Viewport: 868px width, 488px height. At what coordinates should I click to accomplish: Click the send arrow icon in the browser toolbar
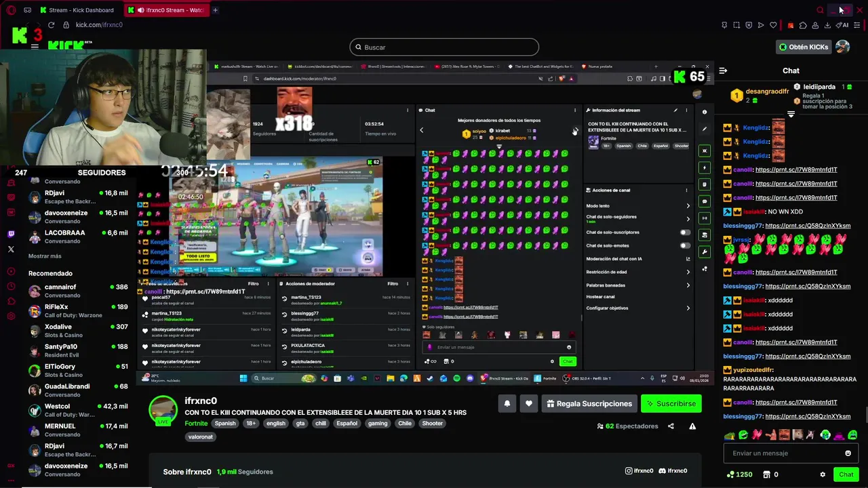(761, 25)
